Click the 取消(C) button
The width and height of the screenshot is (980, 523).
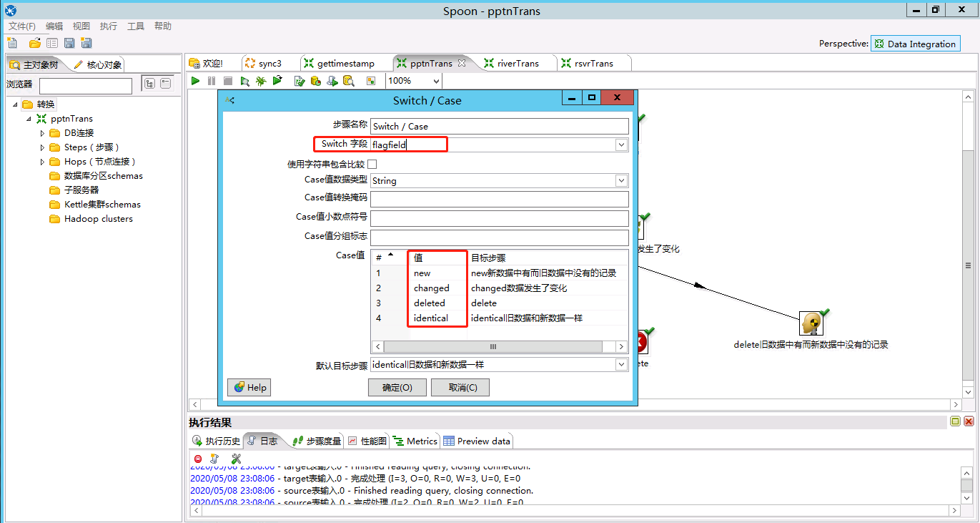460,387
